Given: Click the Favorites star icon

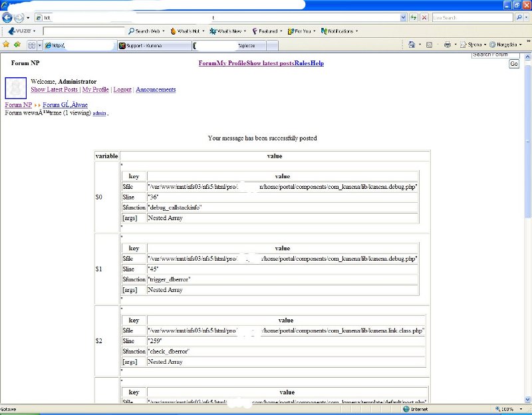Looking at the screenshot, I should [6, 45].
